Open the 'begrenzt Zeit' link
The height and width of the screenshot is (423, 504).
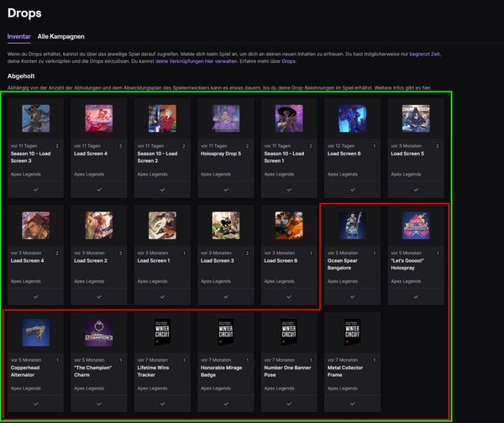coord(424,54)
